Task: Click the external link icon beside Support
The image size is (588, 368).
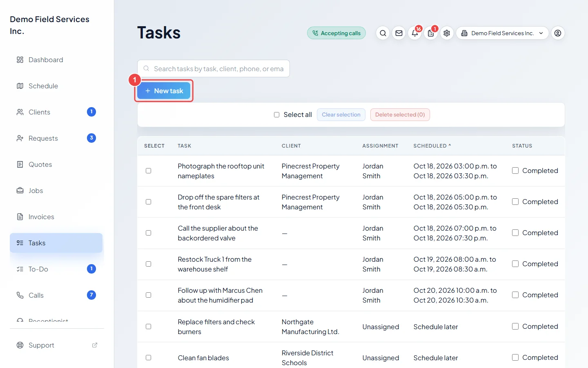Action: 95,345
